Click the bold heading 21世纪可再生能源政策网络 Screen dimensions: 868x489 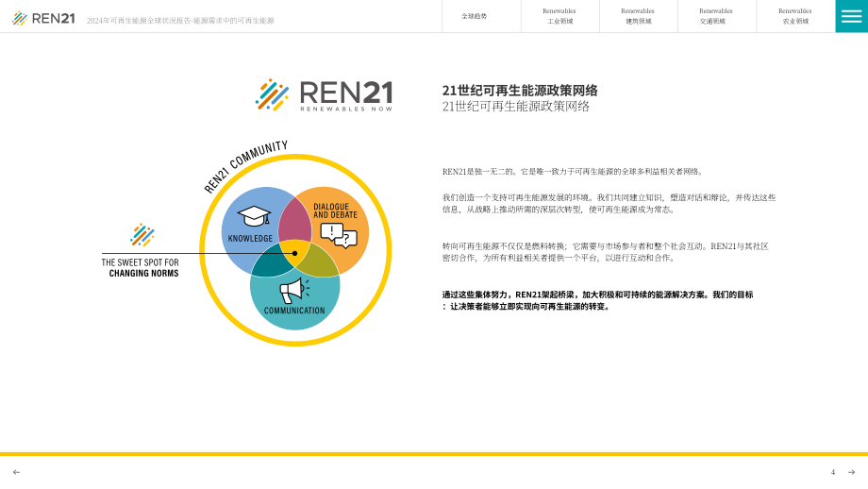(520, 91)
